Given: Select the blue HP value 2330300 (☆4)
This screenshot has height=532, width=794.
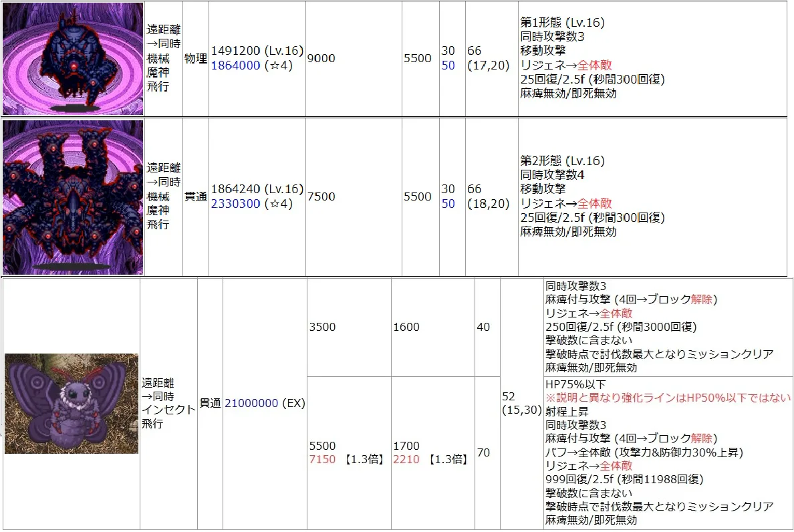Looking at the screenshot, I should 252,203.
